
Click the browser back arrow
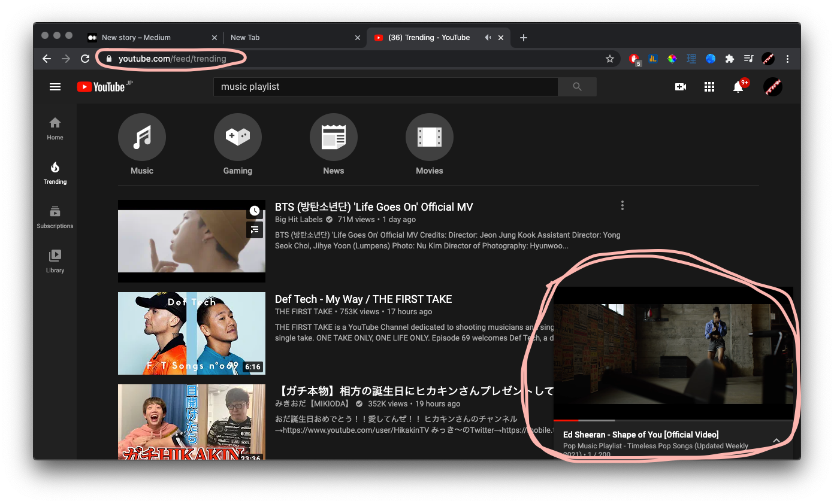point(47,59)
